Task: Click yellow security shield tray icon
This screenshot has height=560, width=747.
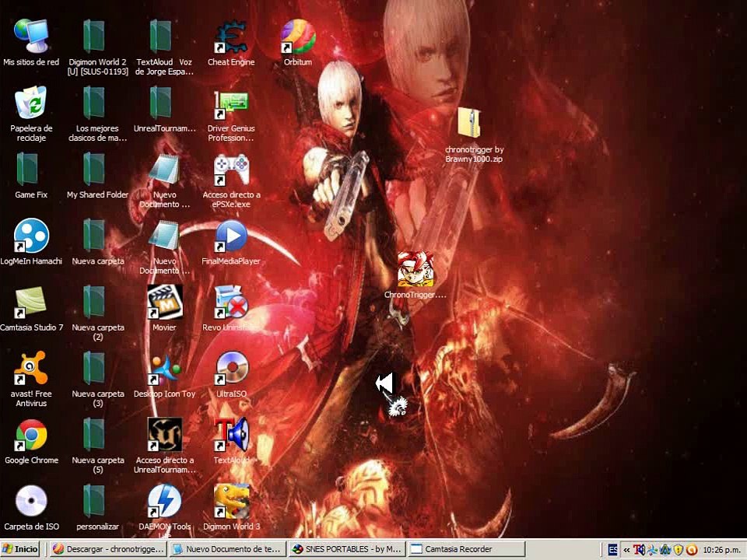Action: point(679,550)
